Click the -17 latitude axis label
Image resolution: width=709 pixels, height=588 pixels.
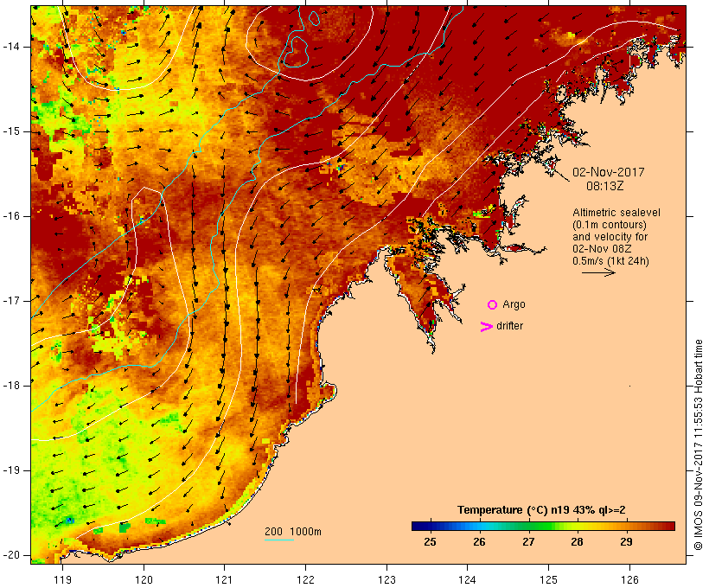pyautogui.click(x=10, y=301)
